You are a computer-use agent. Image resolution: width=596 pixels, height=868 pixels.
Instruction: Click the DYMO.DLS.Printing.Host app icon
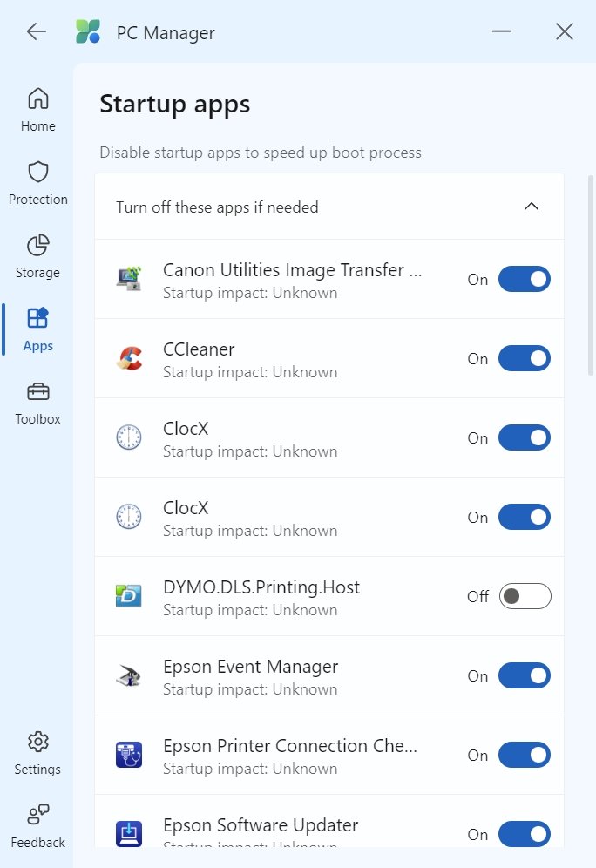[x=129, y=596]
